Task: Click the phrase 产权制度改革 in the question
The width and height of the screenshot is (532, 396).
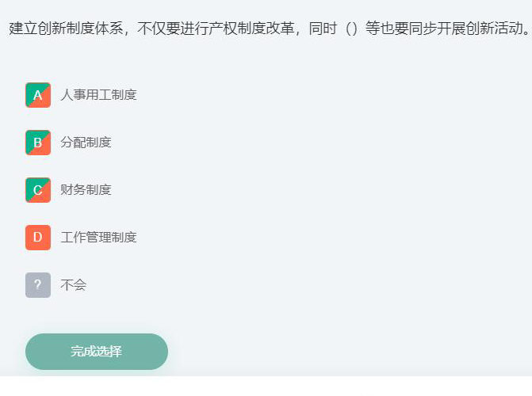Action: click(251, 29)
